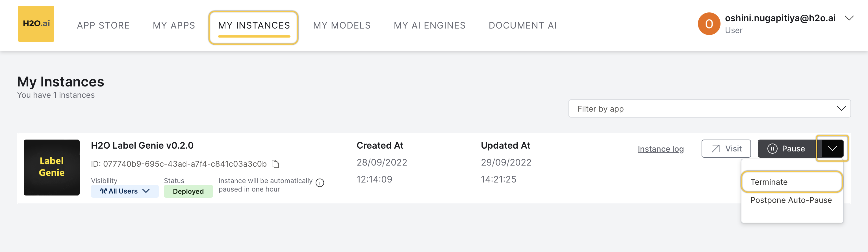Image resolution: width=868 pixels, height=252 pixels.
Task: Navigate to My AI Engines
Action: click(429, 25)
